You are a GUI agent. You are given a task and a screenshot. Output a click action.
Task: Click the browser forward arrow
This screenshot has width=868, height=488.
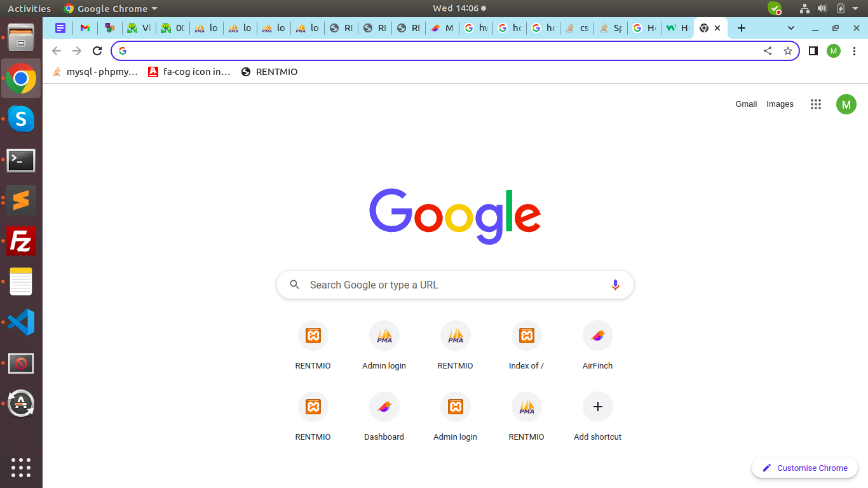coord(77,51)
